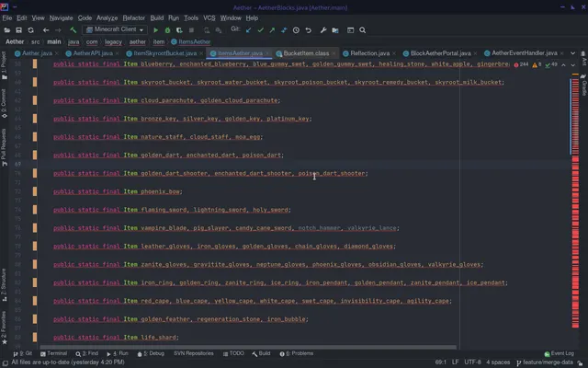The height and width of the screenshot is (368, 588).
Task: Save all files with floppy icon
Action: (x=18, y=30)
